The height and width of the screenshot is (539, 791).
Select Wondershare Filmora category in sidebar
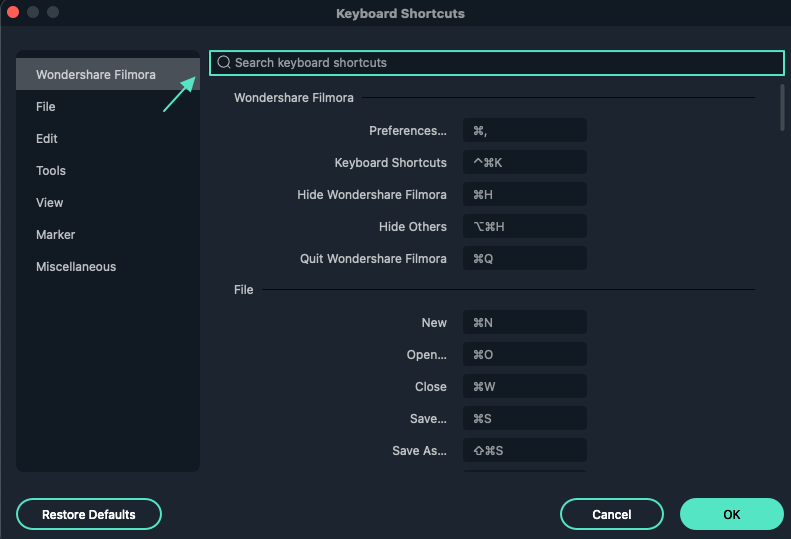pos(96,75)
